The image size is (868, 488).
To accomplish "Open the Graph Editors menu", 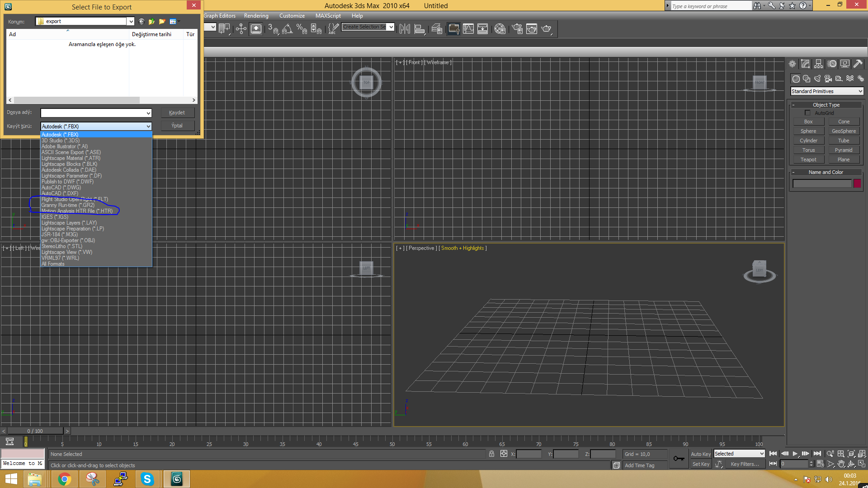I will 220,16.
